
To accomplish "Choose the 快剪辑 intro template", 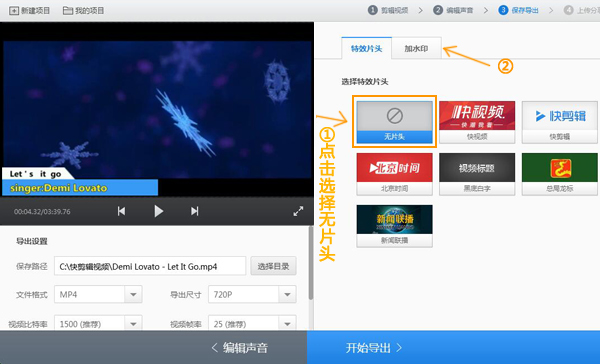I will 560,122.
